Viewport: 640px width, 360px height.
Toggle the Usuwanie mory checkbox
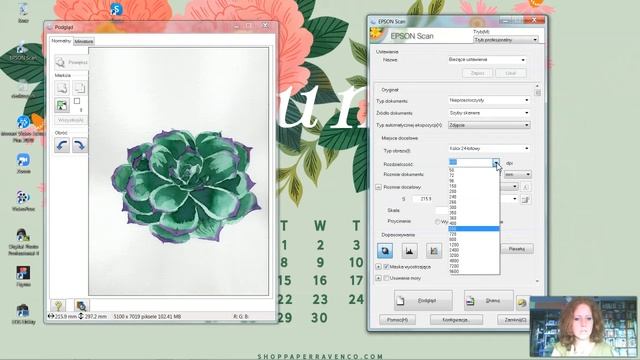coord(386,278)
